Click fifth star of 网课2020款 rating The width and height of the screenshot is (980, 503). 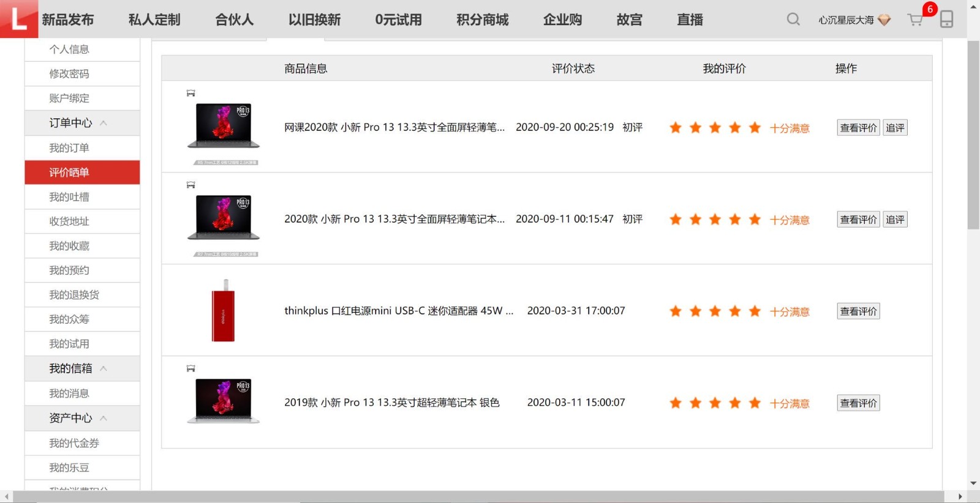(x=755, y=127)
